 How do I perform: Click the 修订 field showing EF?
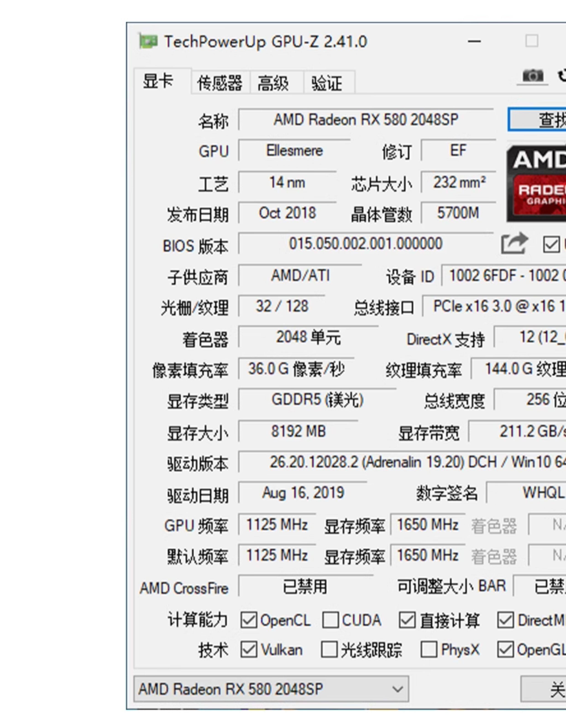[x=459, y=150]
